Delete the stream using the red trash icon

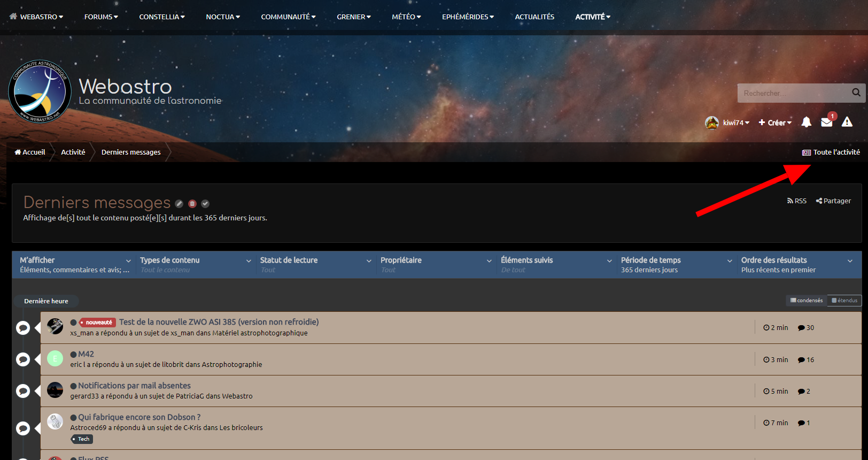[x=192, y=204]
